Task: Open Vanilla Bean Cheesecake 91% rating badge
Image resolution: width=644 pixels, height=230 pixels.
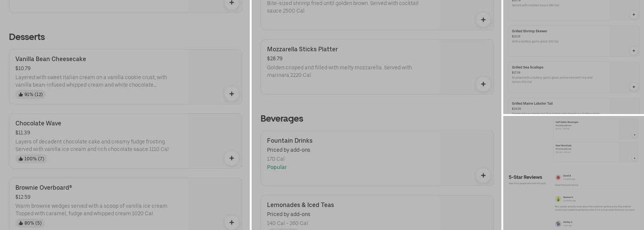Action: (30, 94)
